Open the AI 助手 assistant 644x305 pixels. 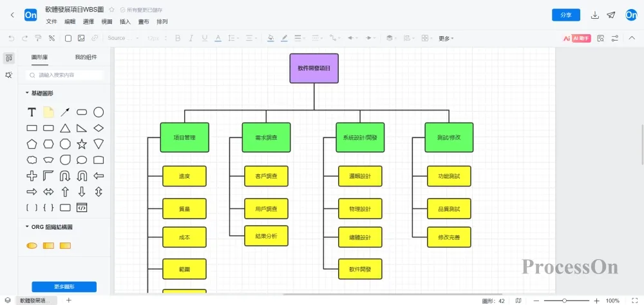click(x=577, y=38)
